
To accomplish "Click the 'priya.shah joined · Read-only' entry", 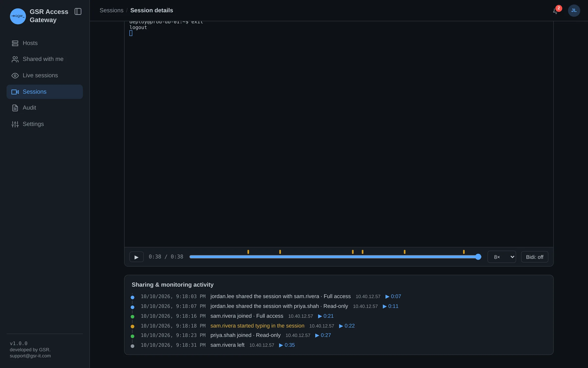I will 245,335.
